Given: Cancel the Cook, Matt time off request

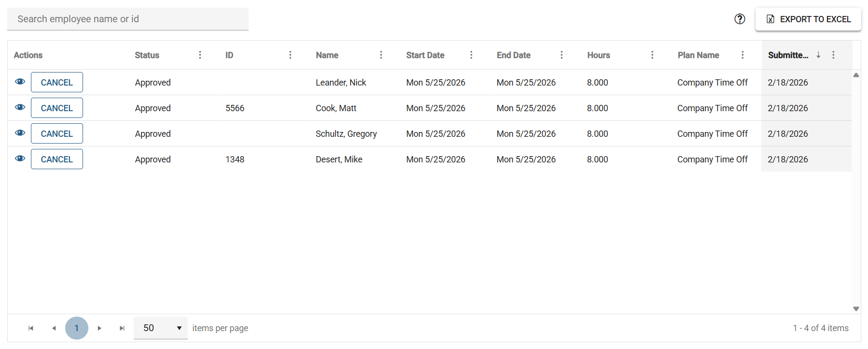Looking at the screenshot, I should 57,108.
